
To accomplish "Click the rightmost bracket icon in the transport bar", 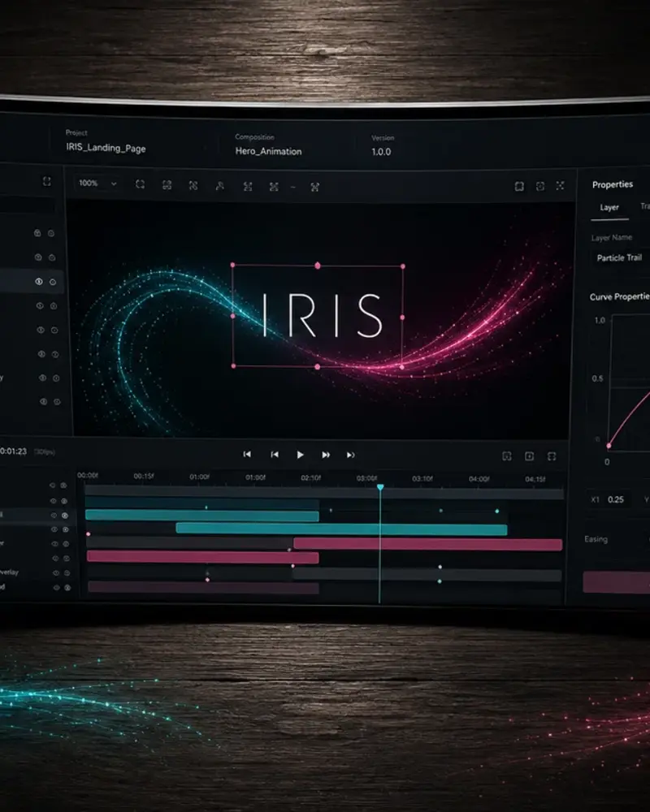I will point(552,456).
